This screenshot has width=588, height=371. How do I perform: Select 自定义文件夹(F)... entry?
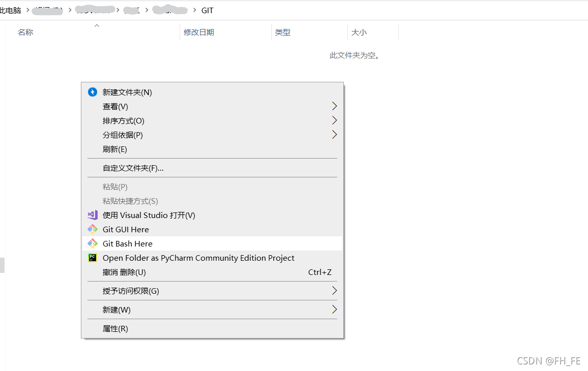click(x=212, y=168)
